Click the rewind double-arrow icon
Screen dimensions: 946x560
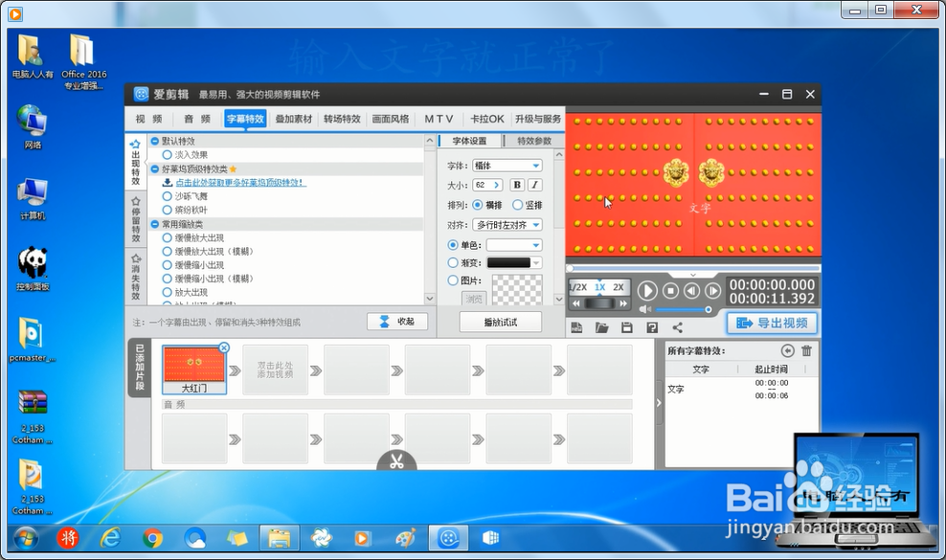click(x=576, y=303)
